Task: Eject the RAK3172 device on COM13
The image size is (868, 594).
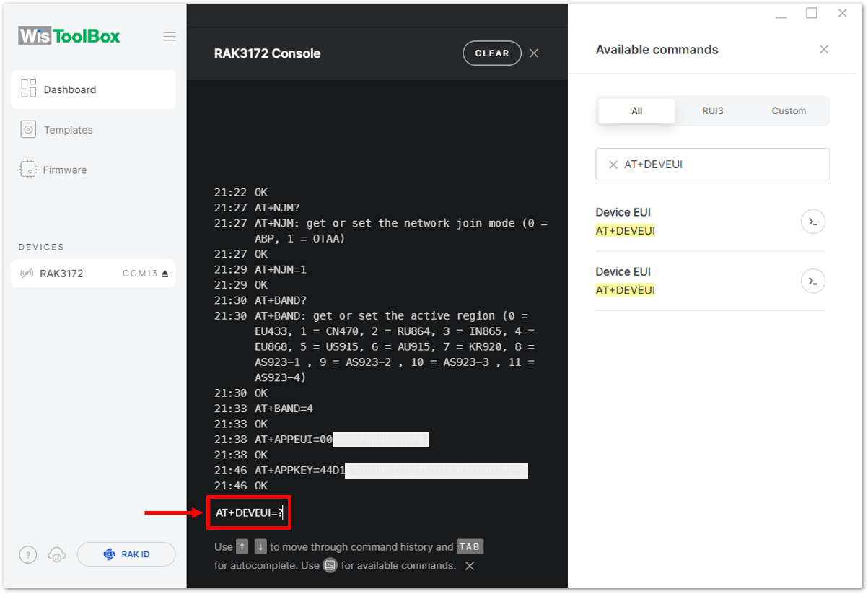Action: pyautogui.click(x=165, y=274)
